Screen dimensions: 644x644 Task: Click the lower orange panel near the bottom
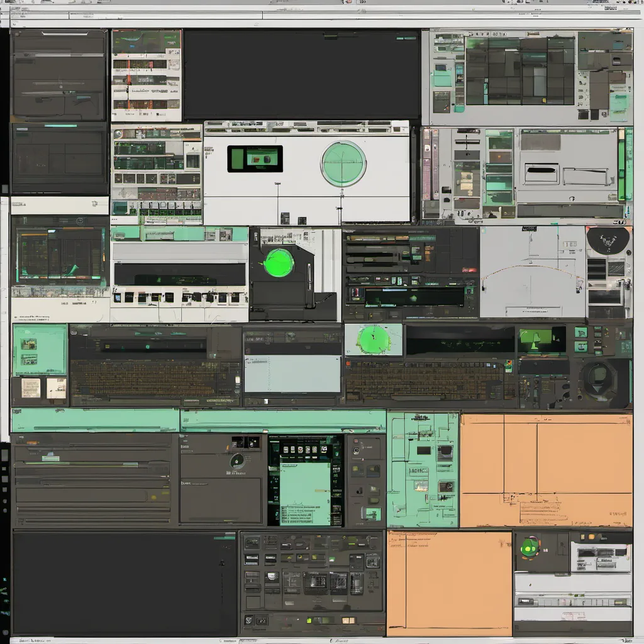click(x=449, y=582)
